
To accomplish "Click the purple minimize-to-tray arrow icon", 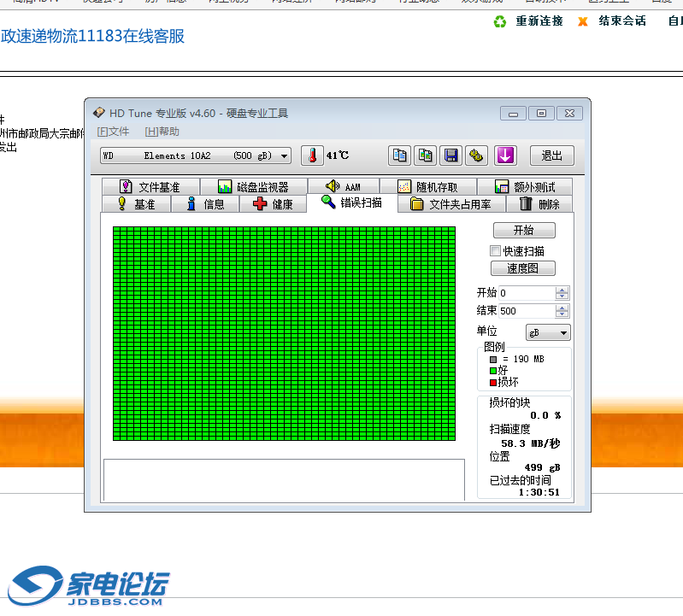I will (505, 155).
